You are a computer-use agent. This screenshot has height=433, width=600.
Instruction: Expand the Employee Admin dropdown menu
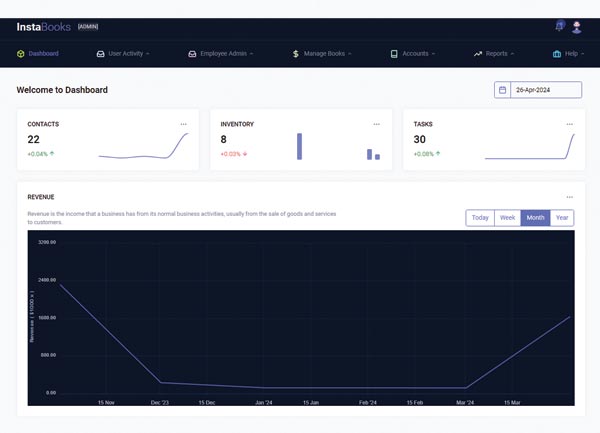220,53
